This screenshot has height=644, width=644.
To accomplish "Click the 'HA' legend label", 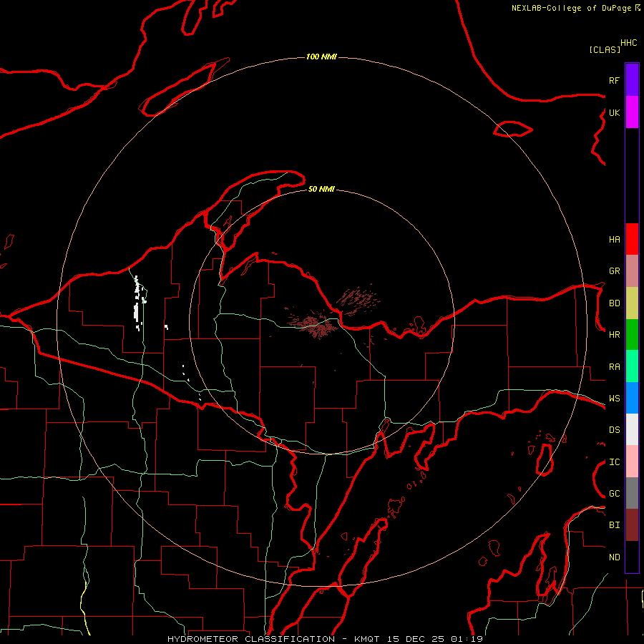I will click(614, 240).
